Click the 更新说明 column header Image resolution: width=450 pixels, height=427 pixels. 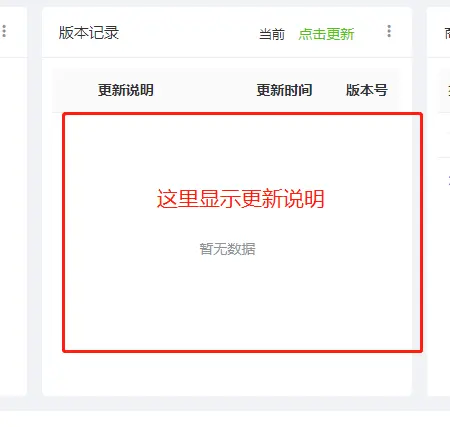coord(126,90)
